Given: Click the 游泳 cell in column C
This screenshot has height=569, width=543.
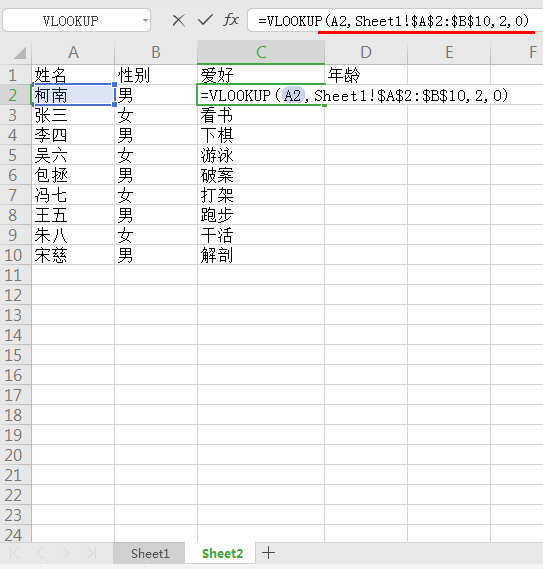Looking at the screenshot, I should (261, 155).
